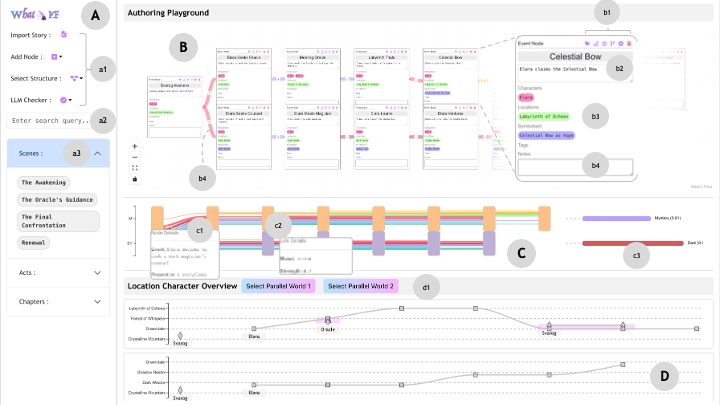Screen dimensions: 720x405
Task: Click the trash icon on Elara Seeks Oracle node
Action: tap(268, 51)
